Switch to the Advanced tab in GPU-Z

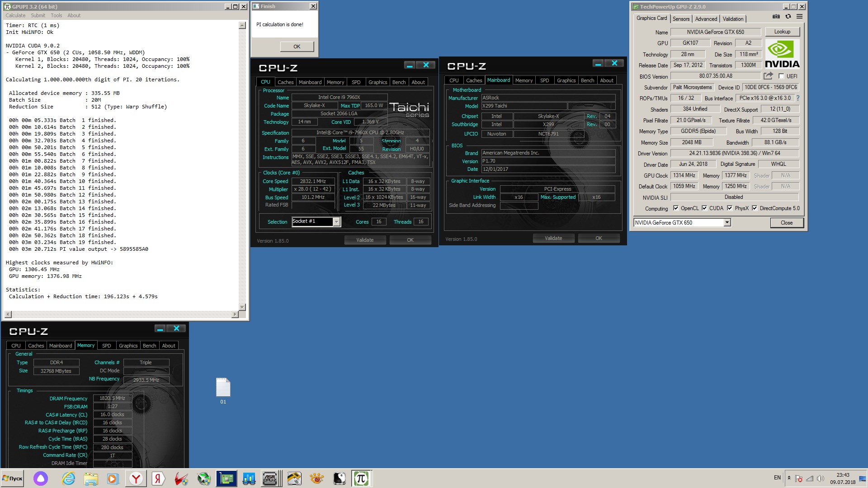point(706,19)
